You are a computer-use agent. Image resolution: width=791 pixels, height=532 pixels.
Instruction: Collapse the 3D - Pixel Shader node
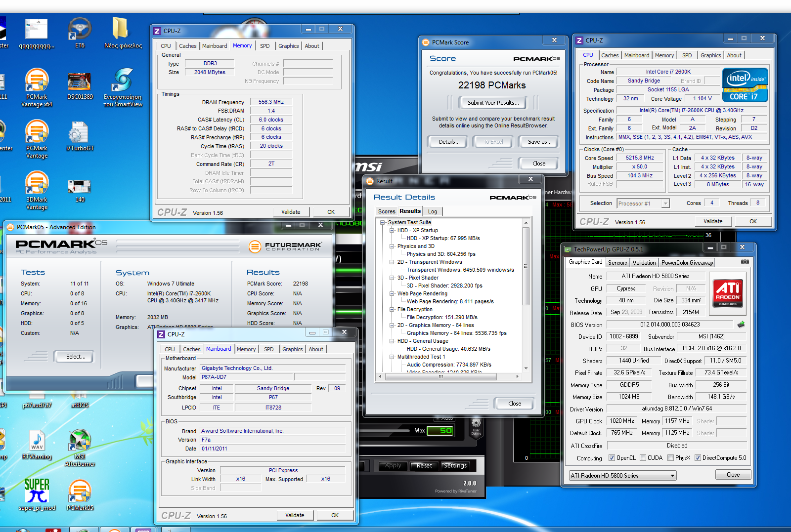coord(392,278)
